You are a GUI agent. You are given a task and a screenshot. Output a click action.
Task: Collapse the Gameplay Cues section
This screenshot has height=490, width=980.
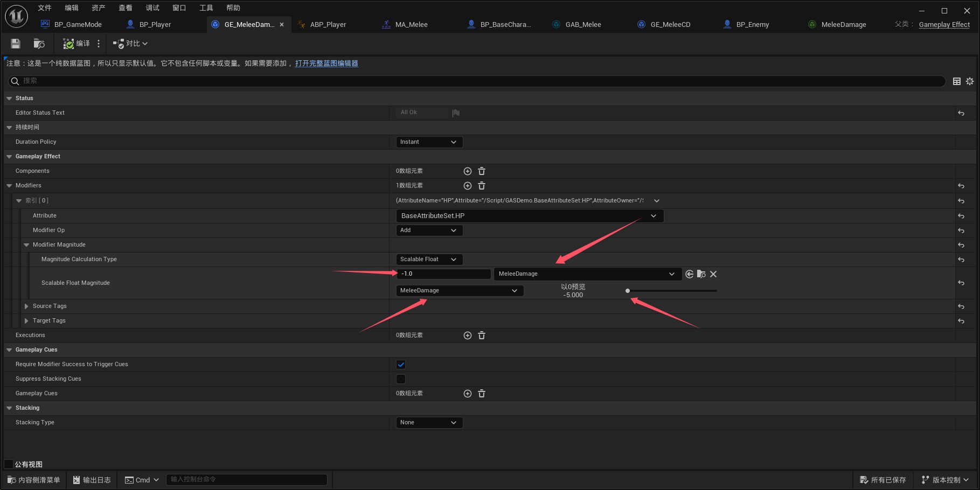tap(9, 350)
